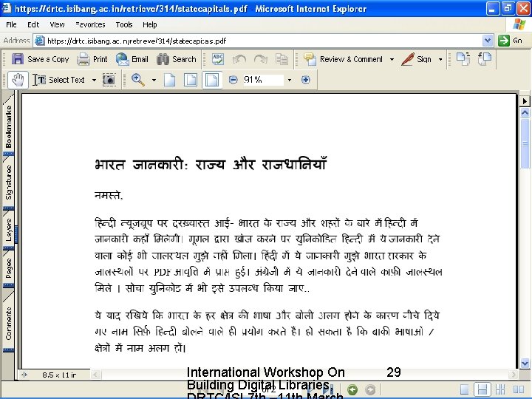Select the Snapshot camera tool
The height and width of the screenshot is (399, 532).
[109, 80]
